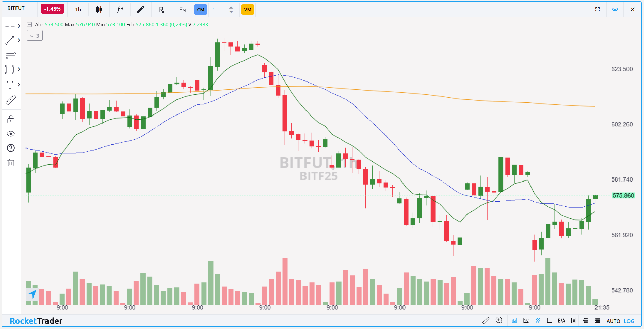Select the trend line drawing tool
Screen dimensions: 644x329
[x=10, y=40]
